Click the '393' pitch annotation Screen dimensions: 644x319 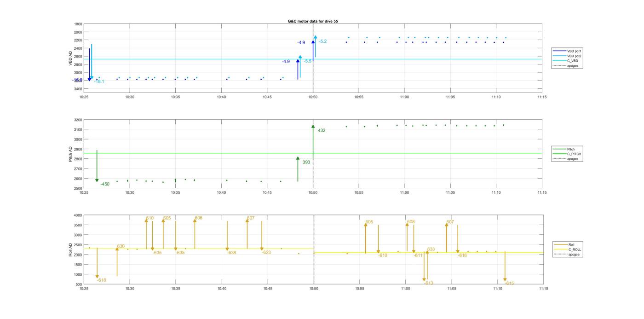pyautogui.click(x=306, y=162)
